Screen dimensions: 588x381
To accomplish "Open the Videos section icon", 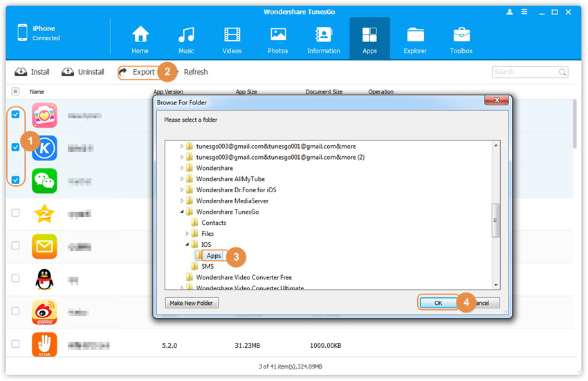I will (232, 34).
